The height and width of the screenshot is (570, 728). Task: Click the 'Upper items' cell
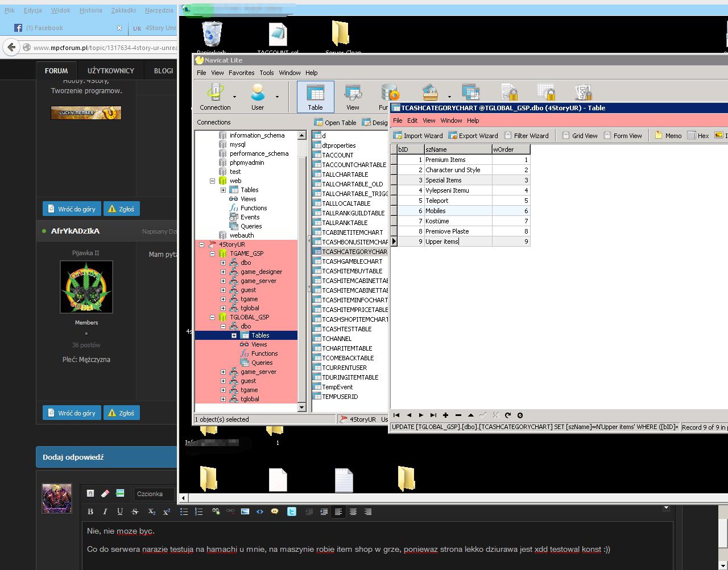458,242
